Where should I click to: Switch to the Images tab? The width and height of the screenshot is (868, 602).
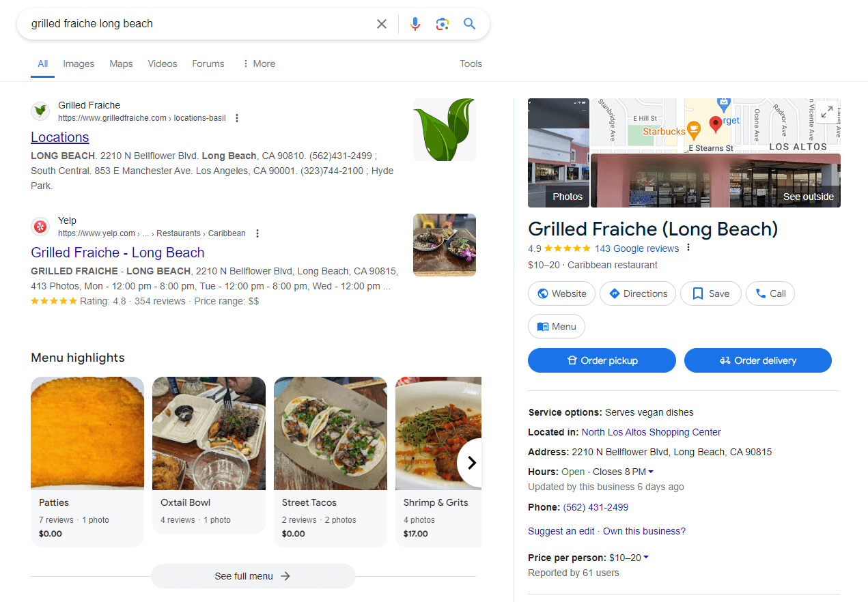coord(79,63)
